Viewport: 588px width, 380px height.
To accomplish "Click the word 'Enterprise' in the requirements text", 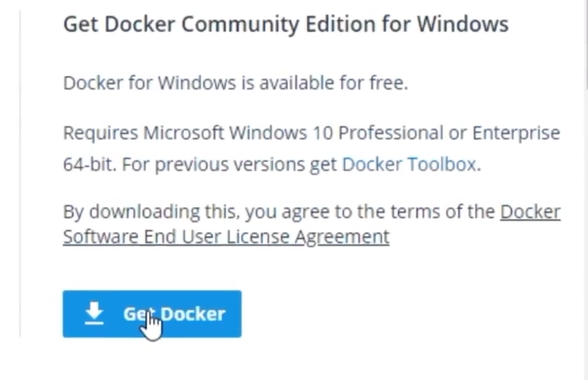I will [x=516, y=133].
